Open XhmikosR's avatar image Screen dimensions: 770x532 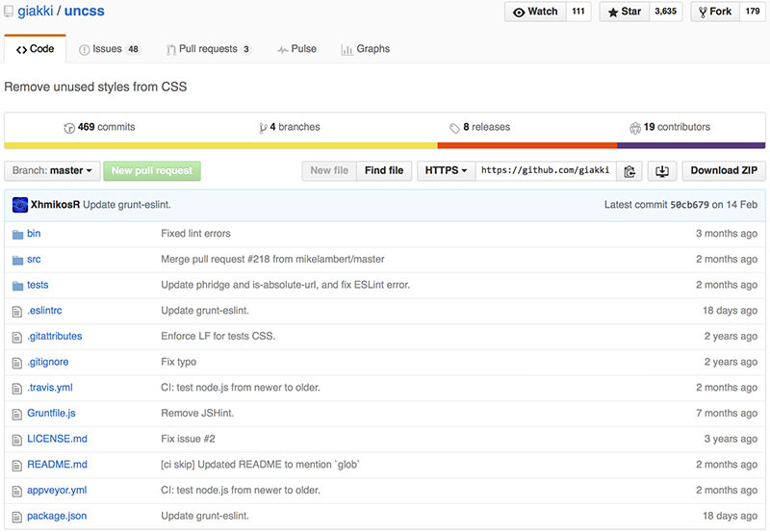[x=20, y=205]
